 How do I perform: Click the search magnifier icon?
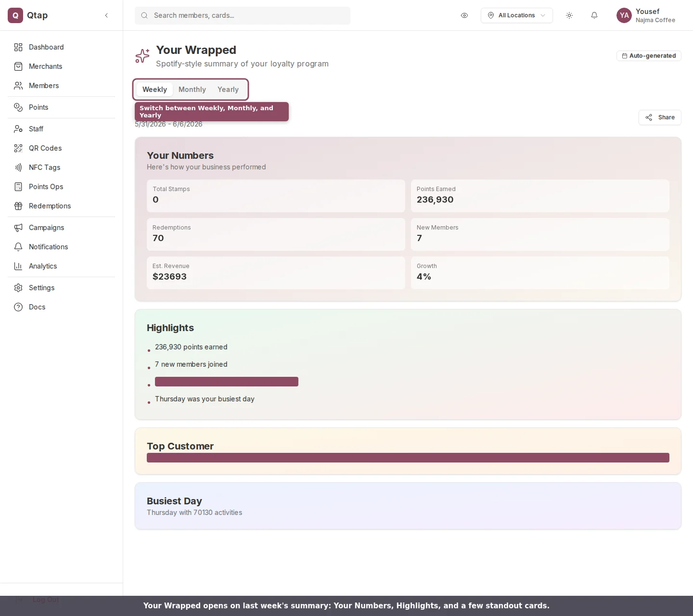tap(144, 15)
